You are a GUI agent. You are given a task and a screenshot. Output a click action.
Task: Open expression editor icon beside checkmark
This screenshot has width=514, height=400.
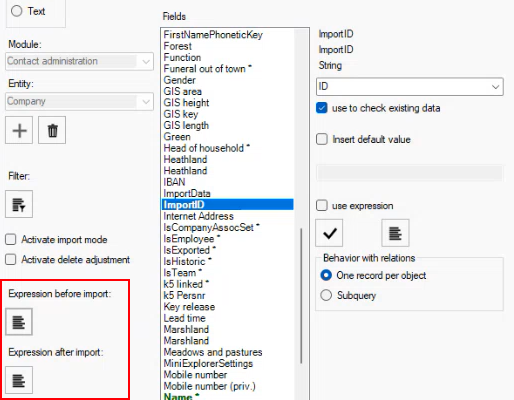click(x=395, y=233)
